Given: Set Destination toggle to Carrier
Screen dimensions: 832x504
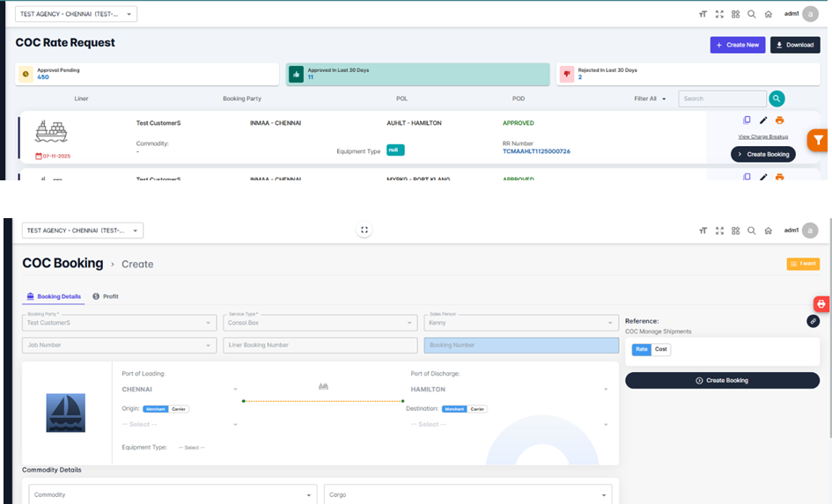Looking at the screenshot, I should (x=477, y=409).
